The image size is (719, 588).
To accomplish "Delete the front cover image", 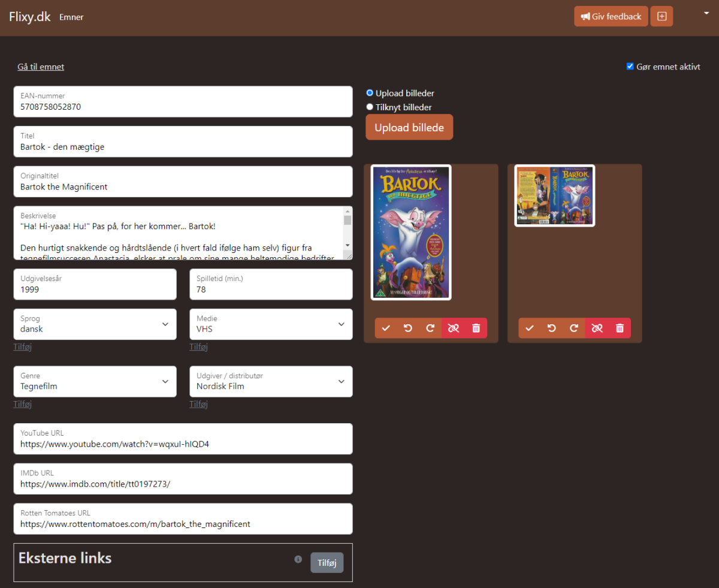I will 476,328.
